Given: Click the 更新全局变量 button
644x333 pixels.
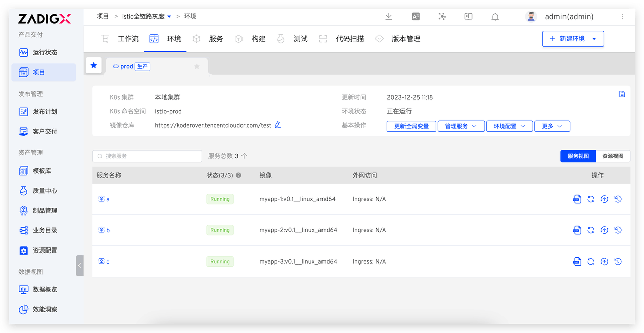Looking at the screenshot, I should pos(412,126).
